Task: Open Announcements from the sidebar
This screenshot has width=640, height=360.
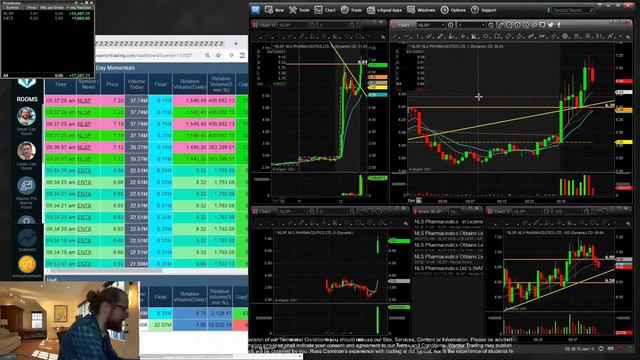Action: coord(27,267)
